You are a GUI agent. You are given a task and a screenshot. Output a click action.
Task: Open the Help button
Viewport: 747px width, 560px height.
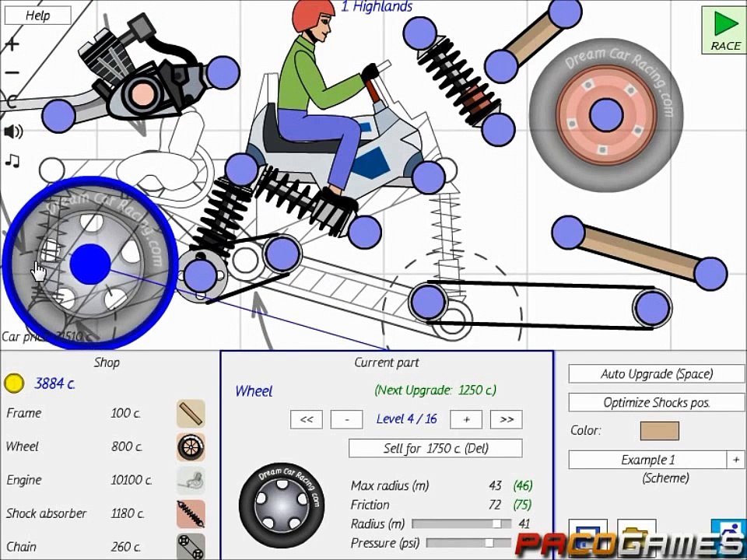click(37, 16)
